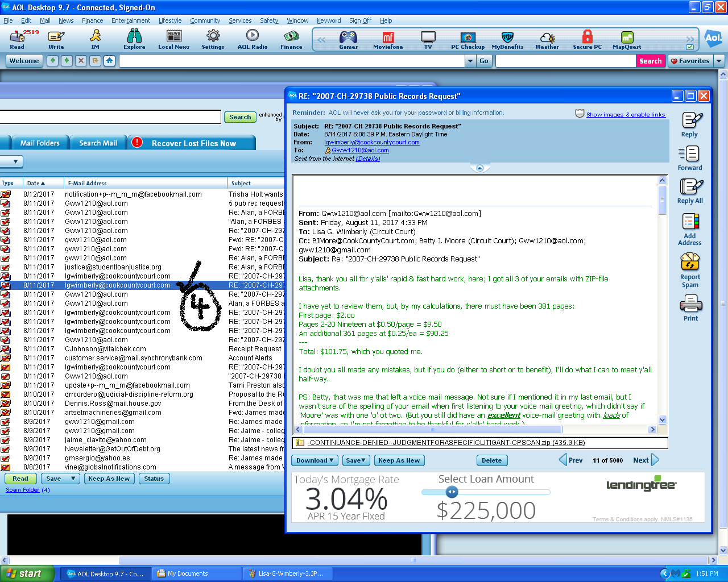Reply to the open email
The width and height of the screenshot is (728, 582).
pyautogui.click(x=690, y=124)
